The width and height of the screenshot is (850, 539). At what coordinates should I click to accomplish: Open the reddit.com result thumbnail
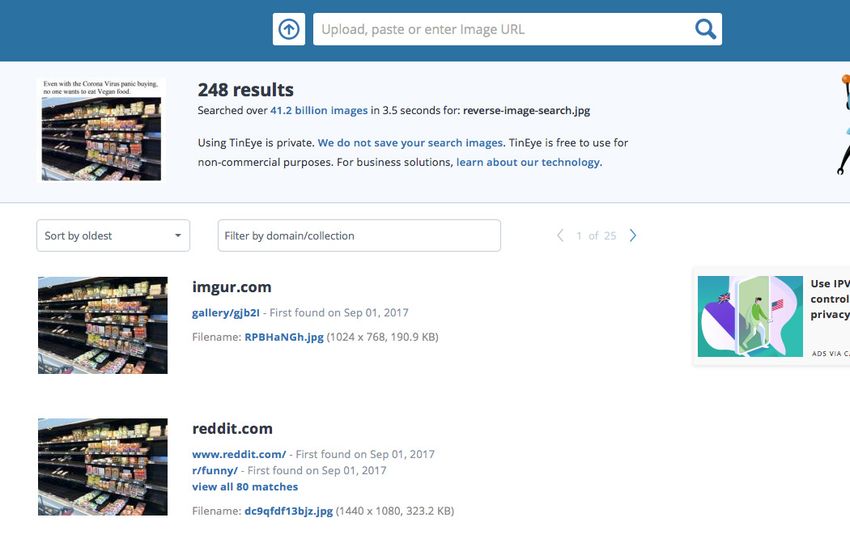(x=102, y=467)
